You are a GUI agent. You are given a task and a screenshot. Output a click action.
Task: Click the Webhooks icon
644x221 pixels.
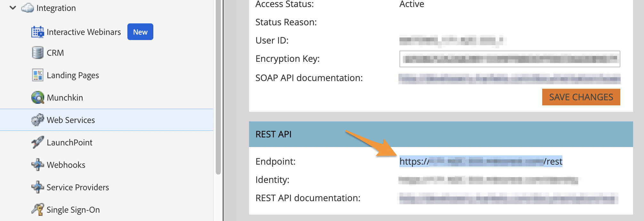point(37,165)
